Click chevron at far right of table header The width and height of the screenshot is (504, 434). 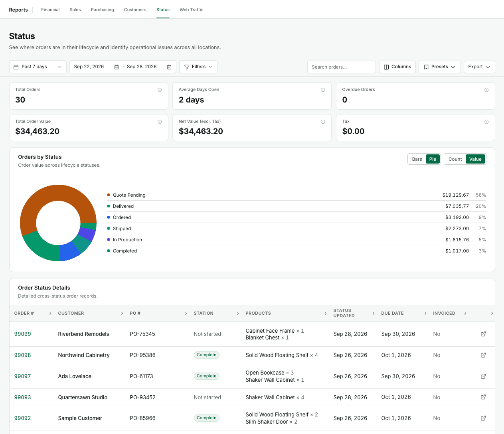click(492, 314)
